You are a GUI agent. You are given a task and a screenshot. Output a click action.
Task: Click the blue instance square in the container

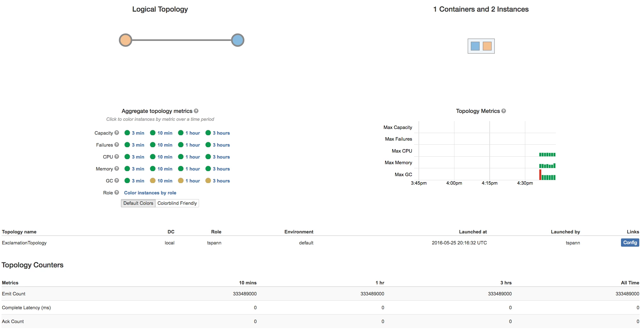[x=475, y=46]
